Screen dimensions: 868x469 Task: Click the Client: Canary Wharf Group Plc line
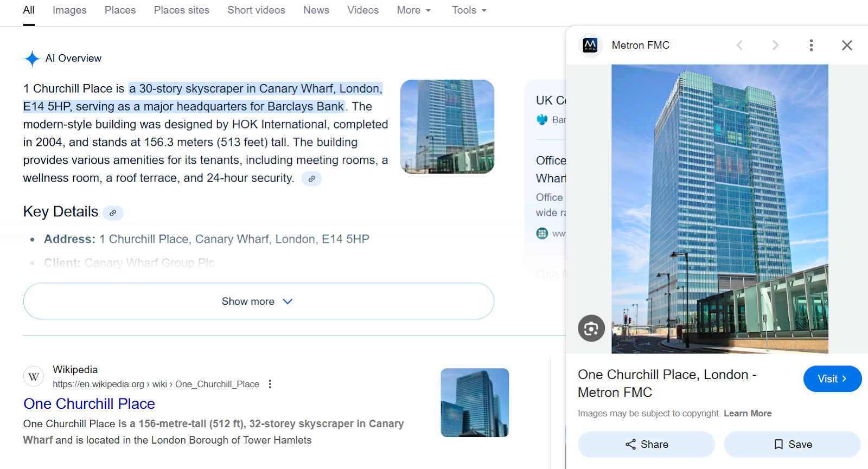pyautogui.click(x=129, y=263)
